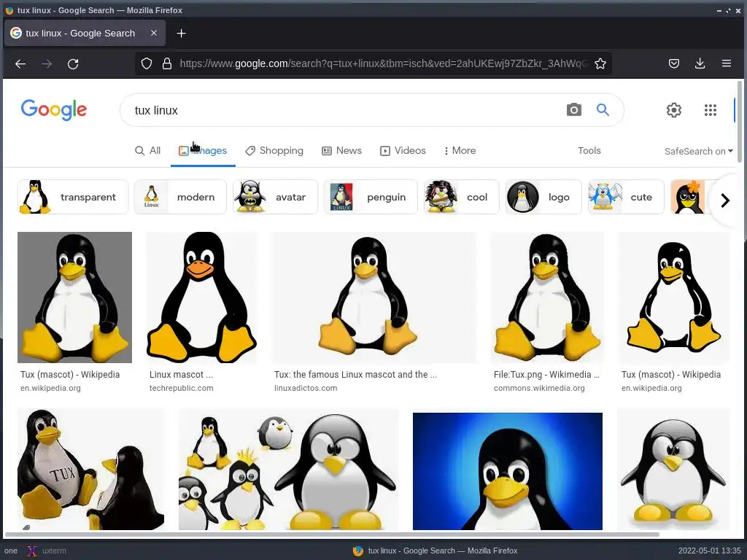Image resolution: width=747 pixels, height=560 pixels.
Task: Filter images by logo chip
Action: [x=543, y=197]
